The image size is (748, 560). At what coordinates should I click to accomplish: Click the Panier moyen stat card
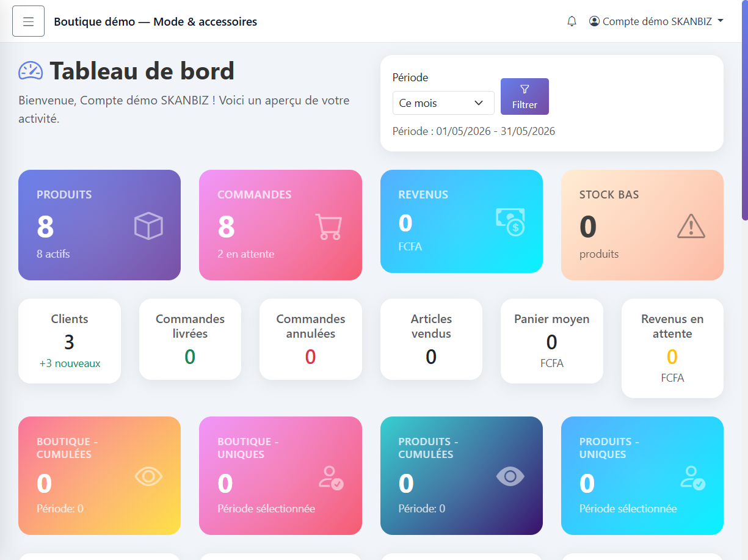tap(552, 341)
